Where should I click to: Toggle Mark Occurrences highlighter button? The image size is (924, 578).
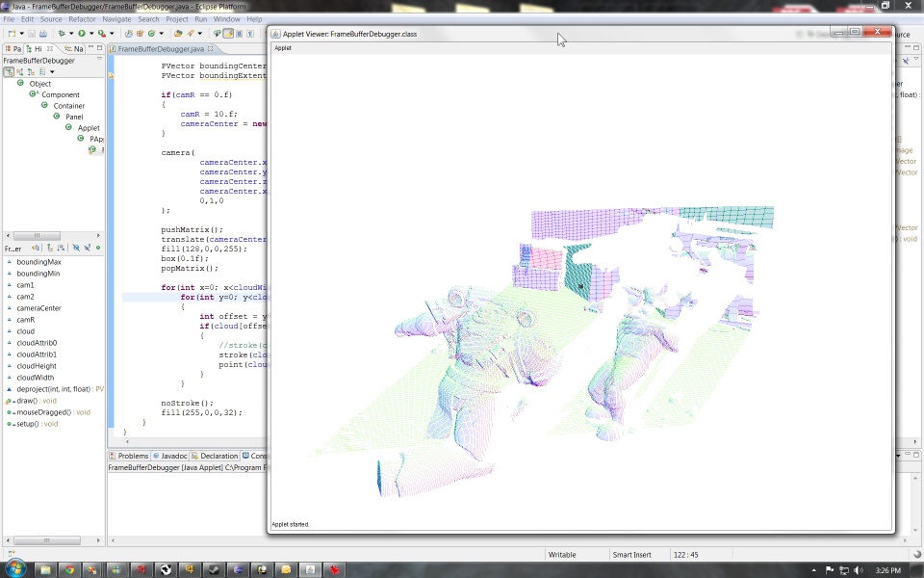tap(228, 34)
